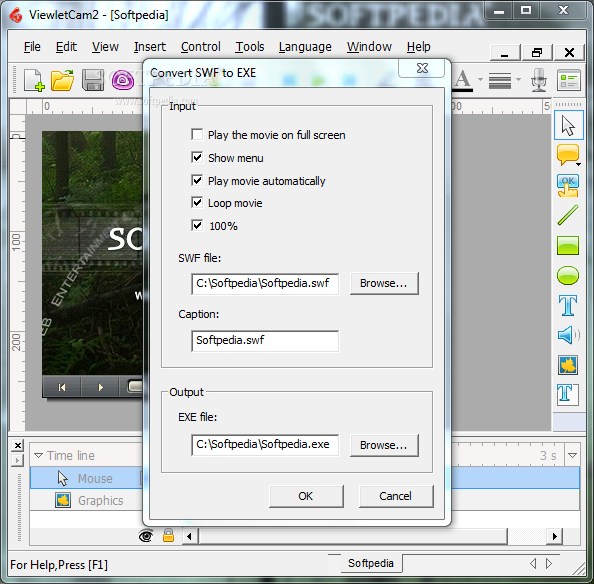Select the framed text box tool

567,394
